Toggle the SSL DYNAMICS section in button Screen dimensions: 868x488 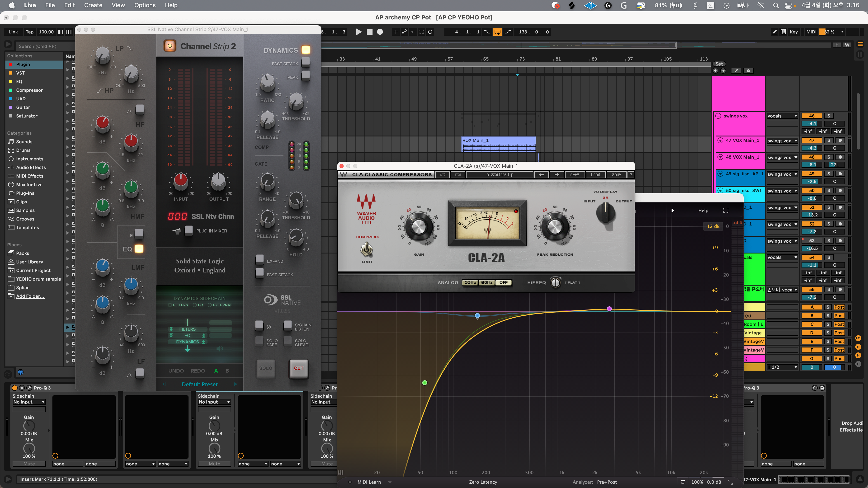(306, 50)
